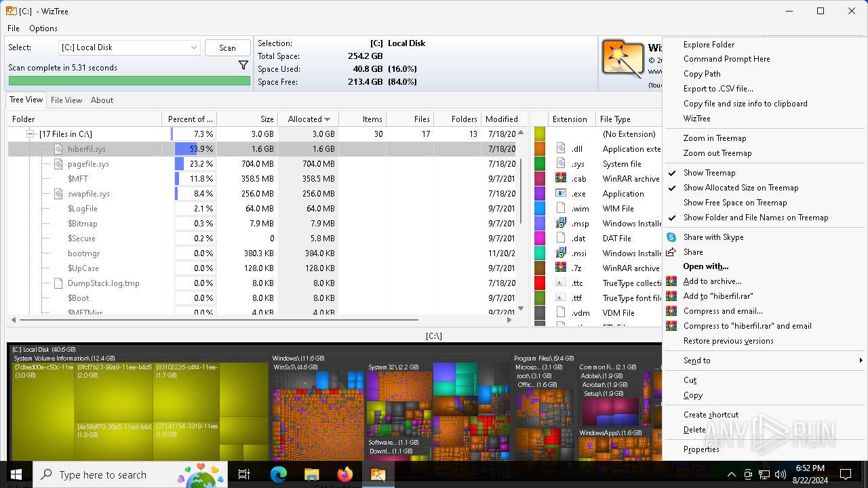Open the Options menu
Image resolution: width=868 pixels, height=488 pixels.
43,28
